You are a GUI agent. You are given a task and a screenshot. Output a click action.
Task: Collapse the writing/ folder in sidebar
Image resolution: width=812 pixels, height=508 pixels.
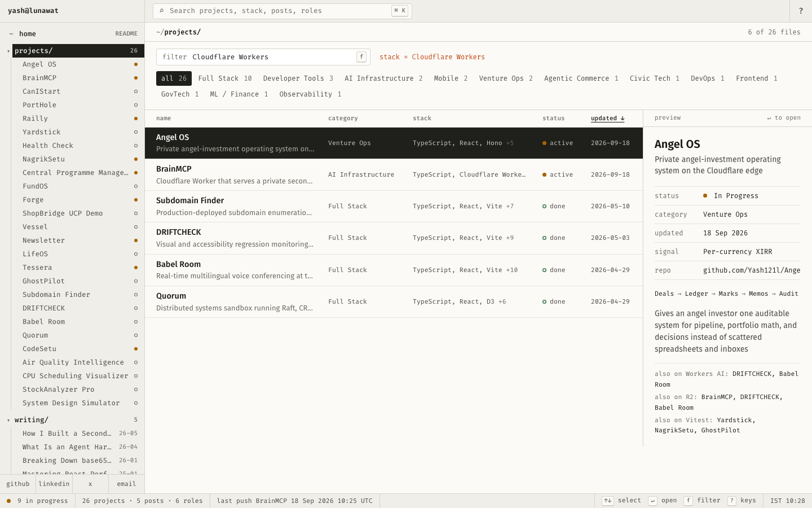(8, 421)
